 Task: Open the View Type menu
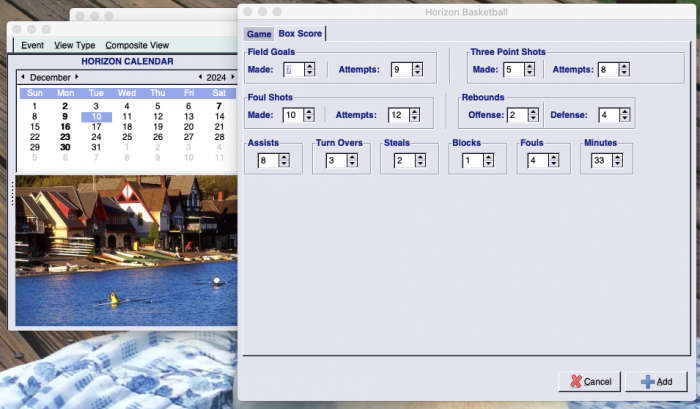click(x=75, y=45)
